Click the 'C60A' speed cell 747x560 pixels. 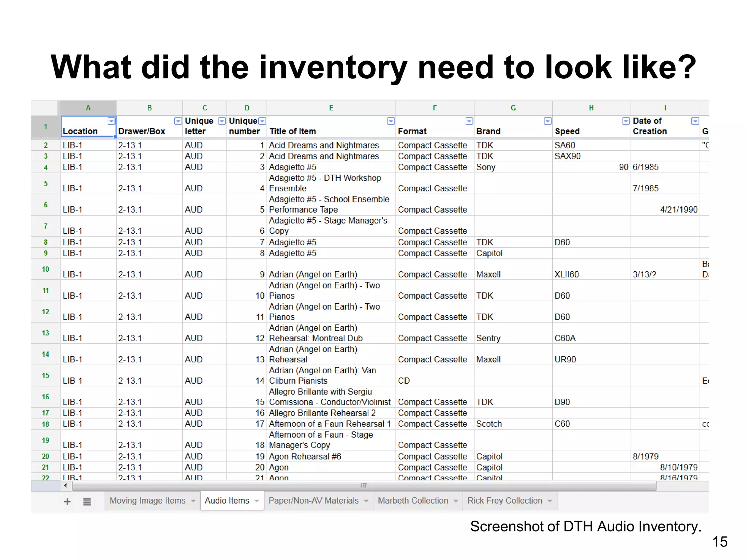pyautogui.click(x=591, y=333)
